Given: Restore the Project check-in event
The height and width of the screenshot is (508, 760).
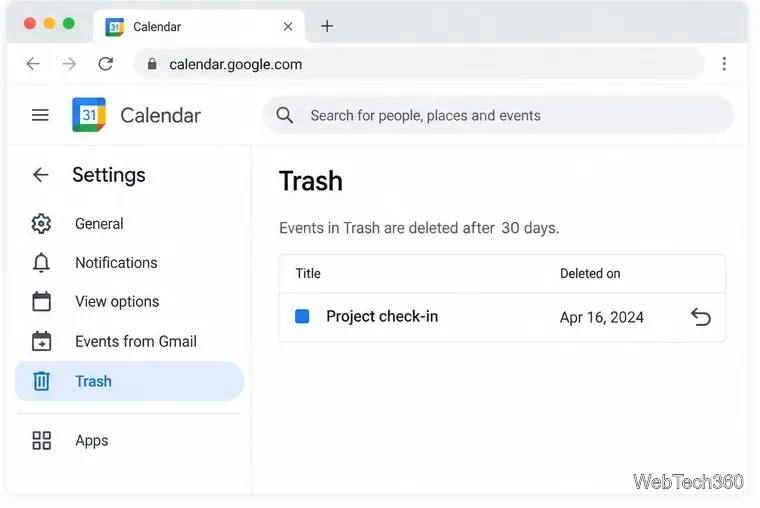Looking at the screenshot, I should coord(700,317).
